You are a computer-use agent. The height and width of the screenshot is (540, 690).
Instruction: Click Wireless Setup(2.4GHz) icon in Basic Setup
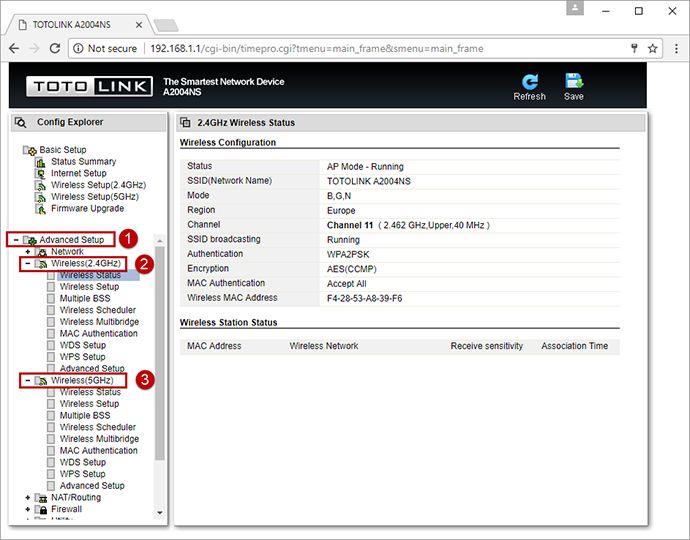[x=40, y=185]
